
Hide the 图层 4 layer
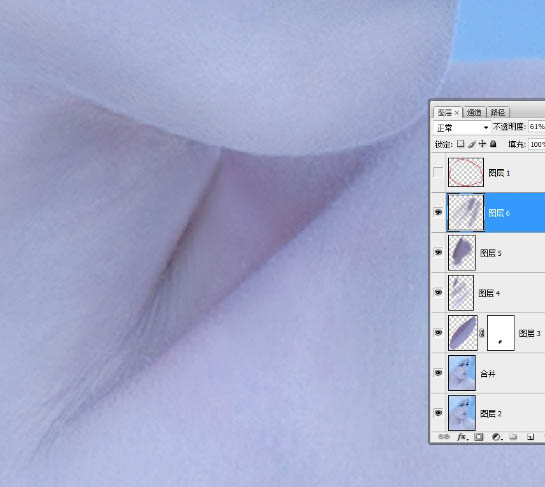[x=439, y=292]
